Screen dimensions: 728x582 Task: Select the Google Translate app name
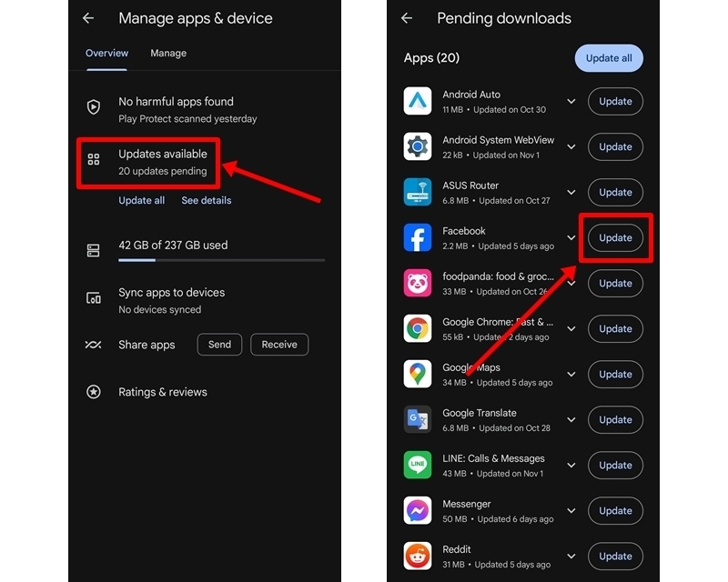click(480, 413)
